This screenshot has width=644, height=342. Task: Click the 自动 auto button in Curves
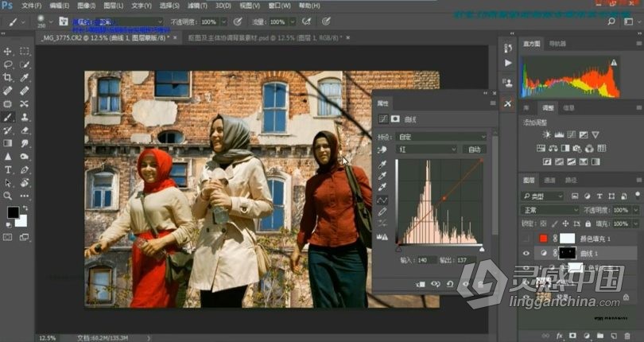[475, 150]
